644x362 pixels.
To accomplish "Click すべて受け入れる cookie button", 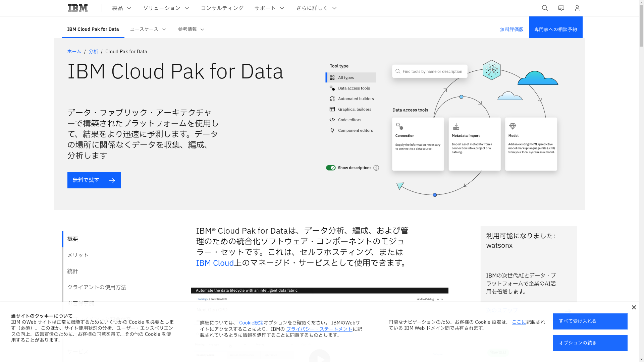I will [x=590, y=321].
